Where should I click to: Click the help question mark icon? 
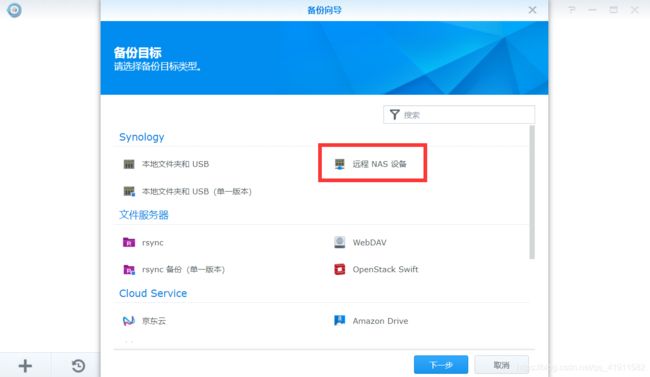point(572,10)
